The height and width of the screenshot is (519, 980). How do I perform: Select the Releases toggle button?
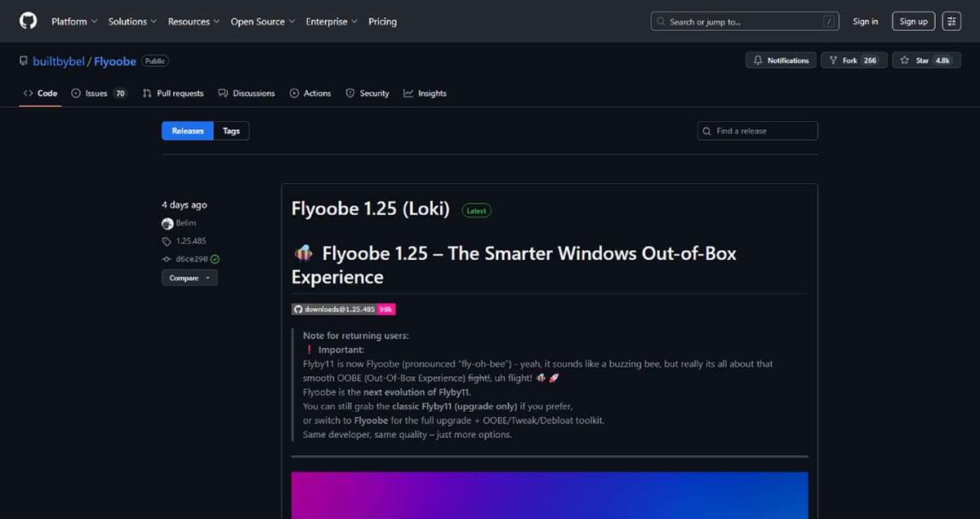[x=187, y=131]
